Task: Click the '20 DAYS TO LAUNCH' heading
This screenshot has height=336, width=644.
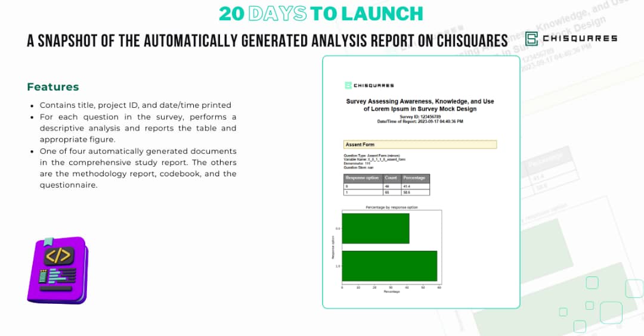Action: point(321,14)
